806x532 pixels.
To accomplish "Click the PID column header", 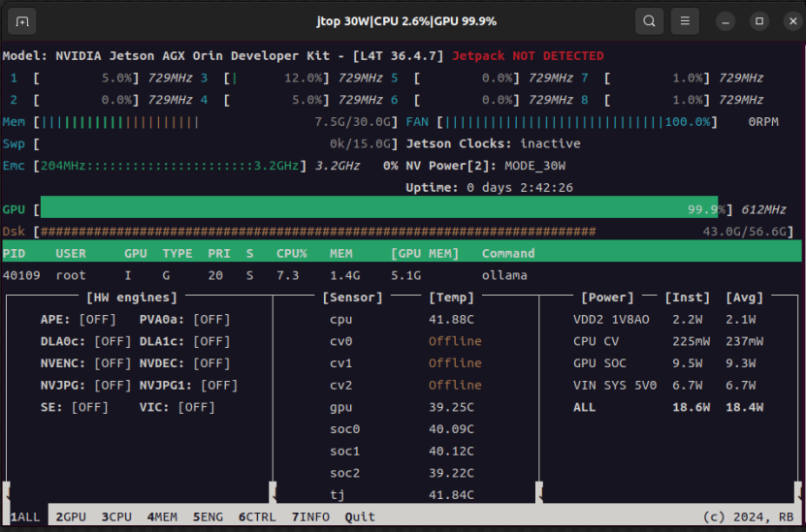I will point(14,253).
